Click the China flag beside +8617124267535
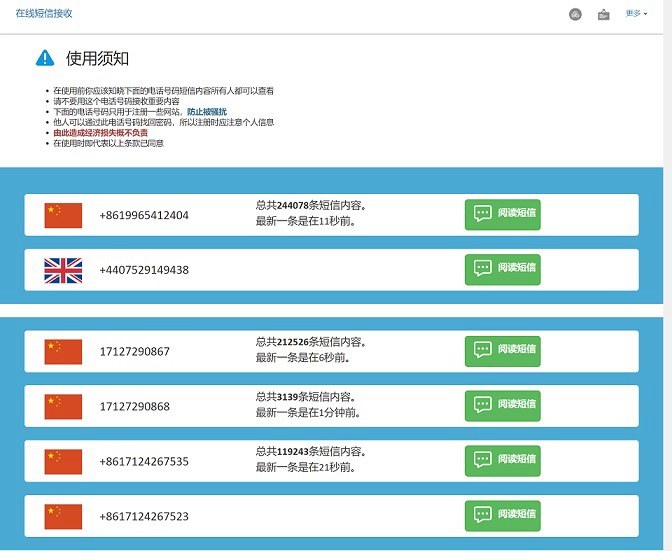672x551 pixels. [63, 461]
